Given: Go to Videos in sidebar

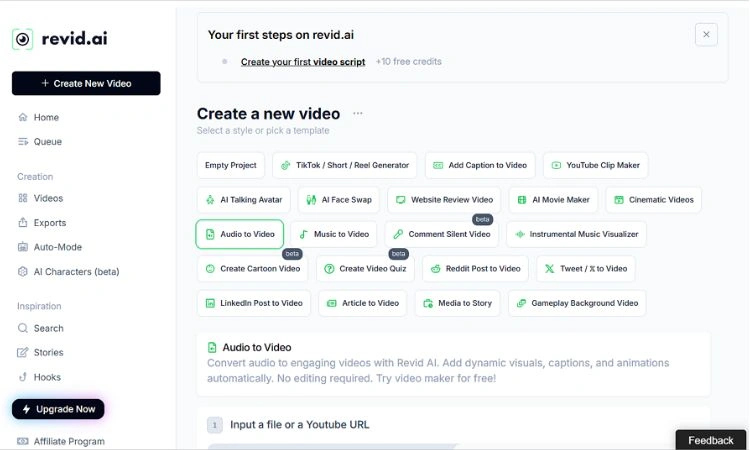Looking at the screenshot, I should pyautogui.click(x=40, y=198).
